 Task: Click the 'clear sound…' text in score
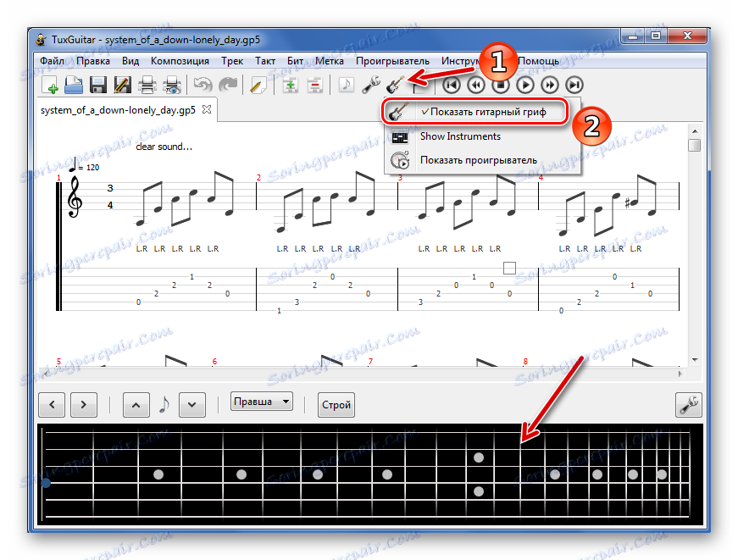(x=164, y=147)
